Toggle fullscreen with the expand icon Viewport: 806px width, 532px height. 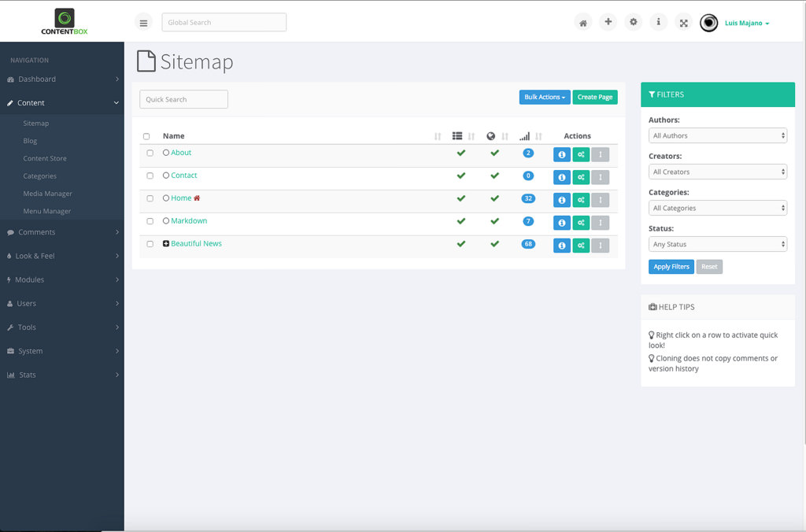[x=683, y=23]
